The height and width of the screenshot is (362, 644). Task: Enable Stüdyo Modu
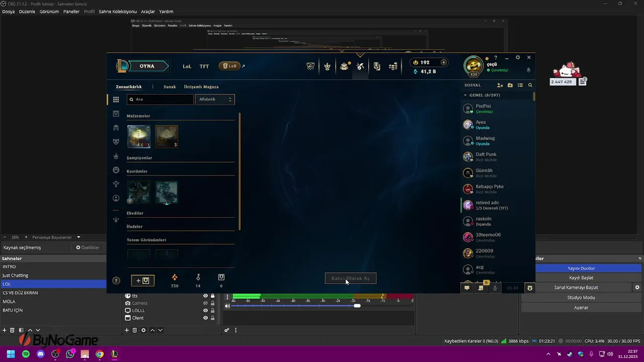[581, 298]
